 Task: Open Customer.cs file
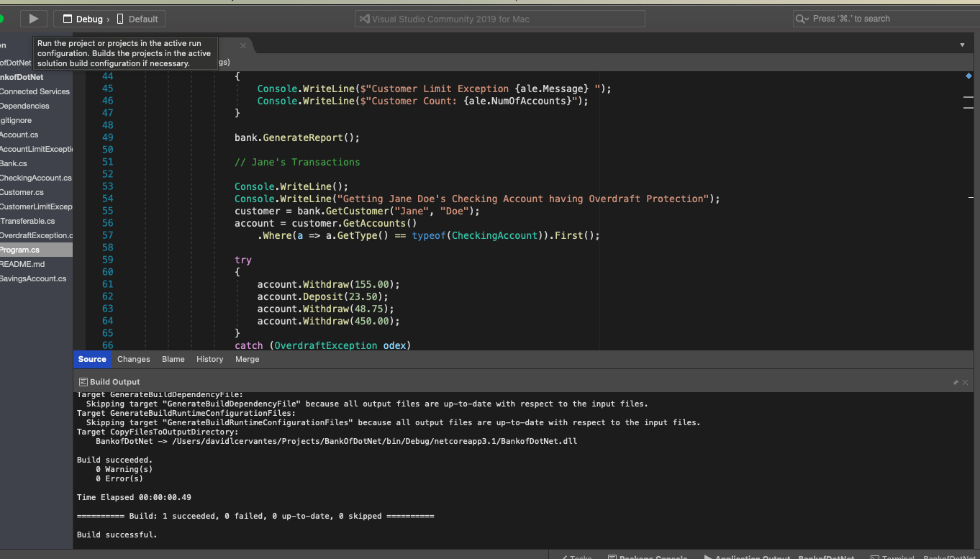click(22, 192)
